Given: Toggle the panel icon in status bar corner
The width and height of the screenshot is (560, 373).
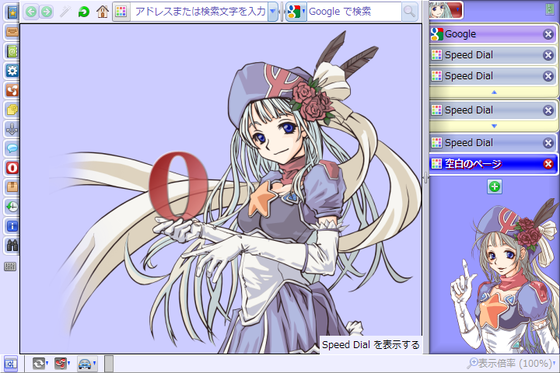Looking at the screenshot, I should point(10,364).
